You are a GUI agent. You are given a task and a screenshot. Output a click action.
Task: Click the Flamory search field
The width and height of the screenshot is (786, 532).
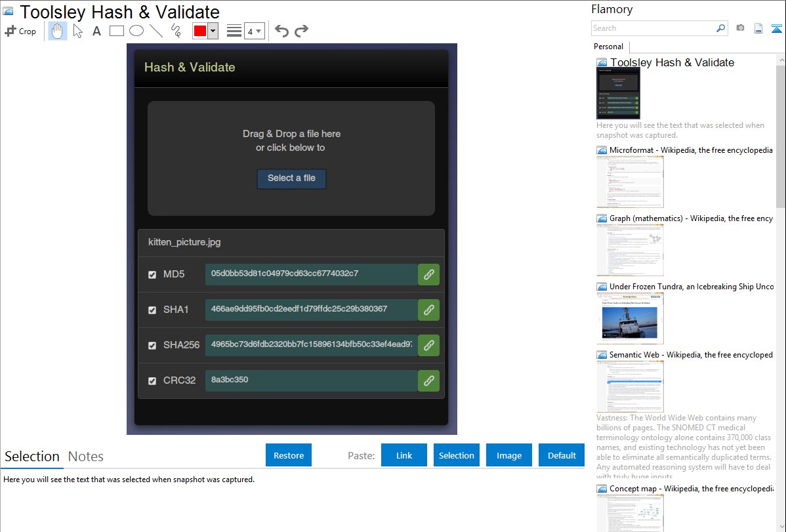pyautogui.click(x=653, y=28)
